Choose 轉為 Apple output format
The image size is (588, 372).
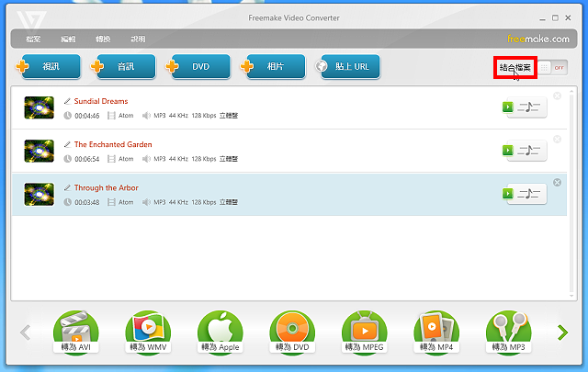[x=220, y=333]
